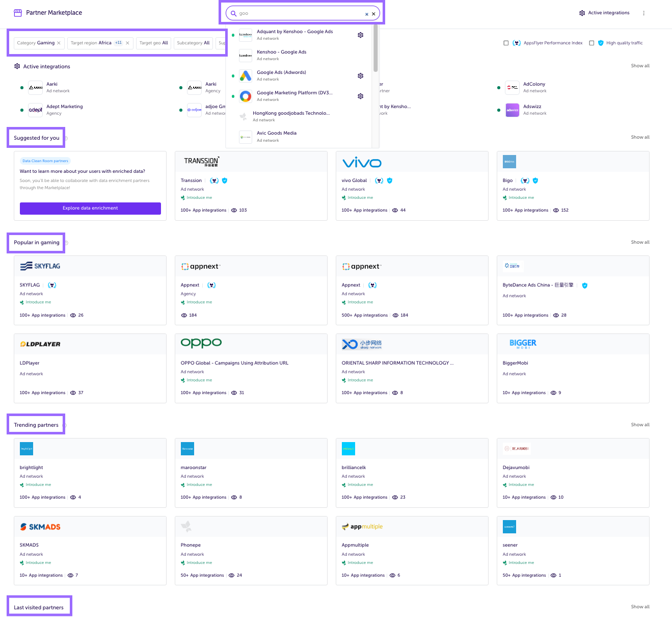This screenshot has height=619, width=672.
Task: Expand the Subcategory filter dropdown
Action: (193, 43)
